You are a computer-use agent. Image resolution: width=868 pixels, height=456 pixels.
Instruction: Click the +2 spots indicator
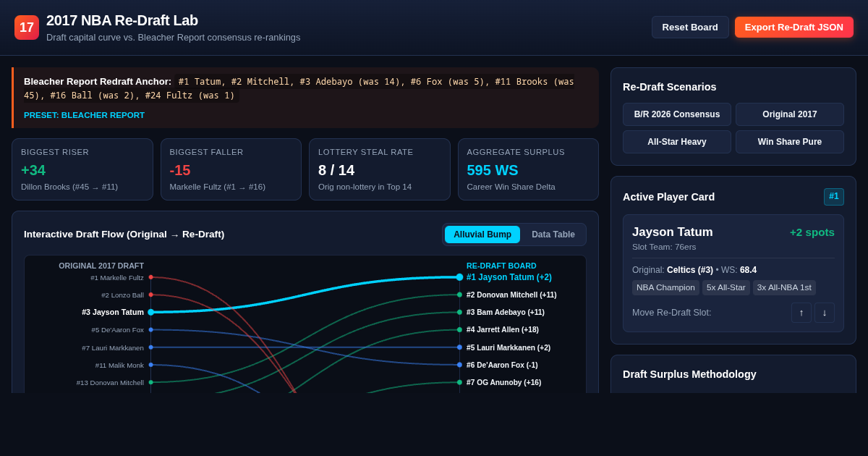click(812, 232)
